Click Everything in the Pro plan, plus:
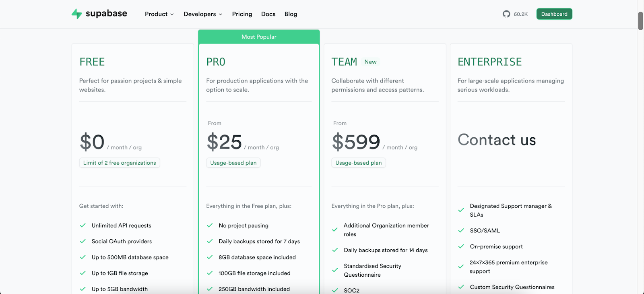The image size is (644, 294). click(373, 206)
